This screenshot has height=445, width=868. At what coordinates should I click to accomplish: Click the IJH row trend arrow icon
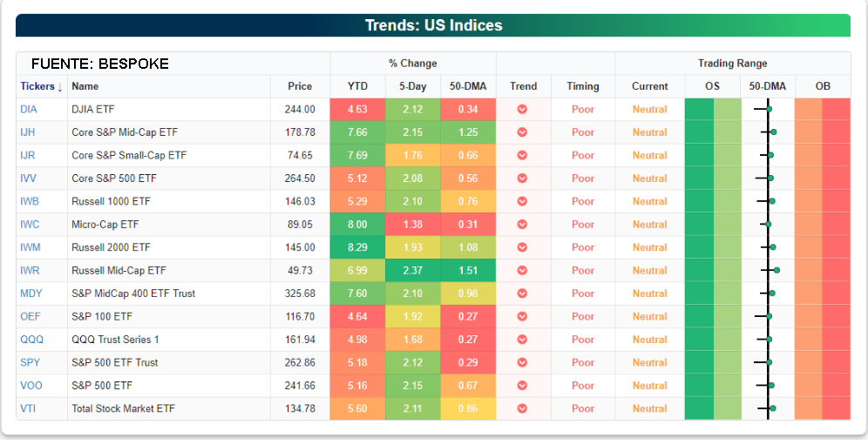523,132
